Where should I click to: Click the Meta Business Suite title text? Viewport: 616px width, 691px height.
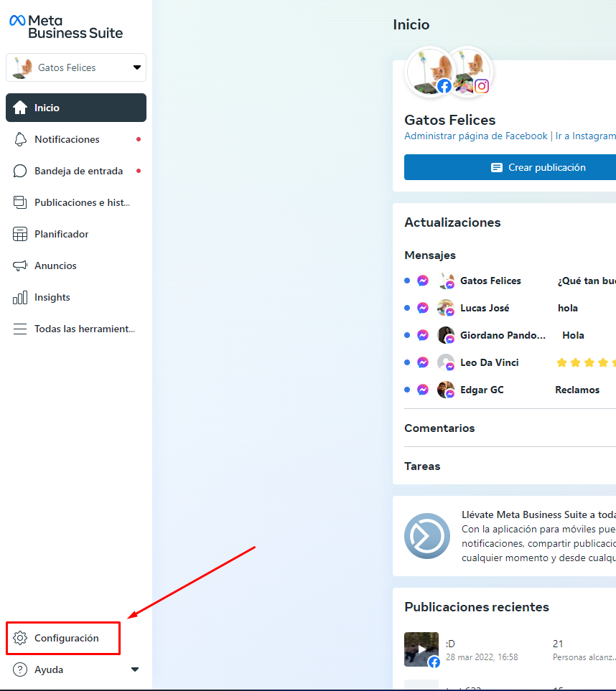tap(75, 27)
